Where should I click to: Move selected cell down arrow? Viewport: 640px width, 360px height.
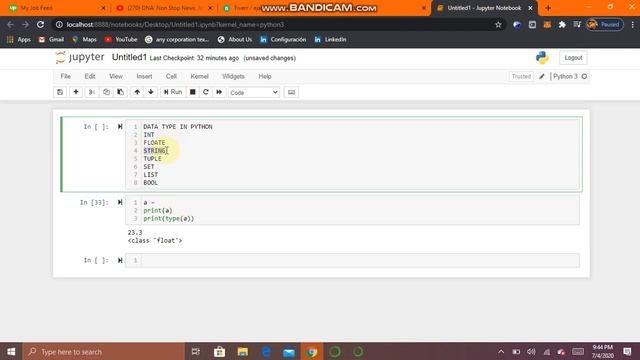point(151,92)
